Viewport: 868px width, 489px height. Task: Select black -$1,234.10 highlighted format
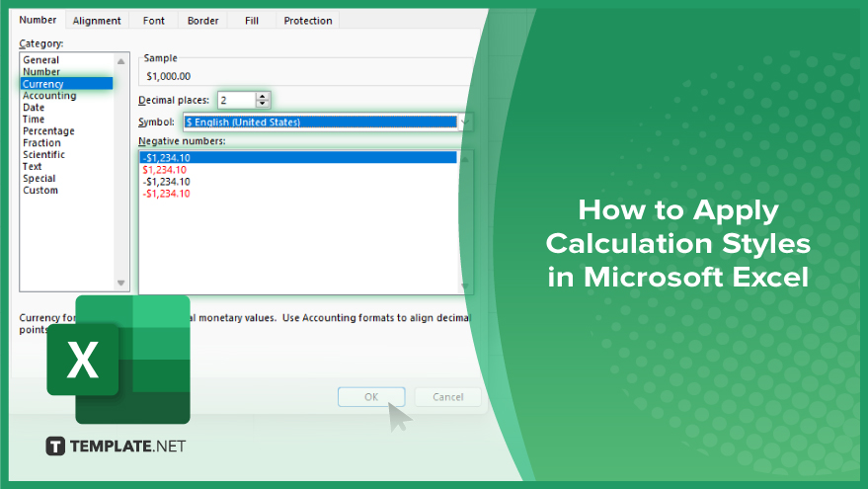pos(298,158)
